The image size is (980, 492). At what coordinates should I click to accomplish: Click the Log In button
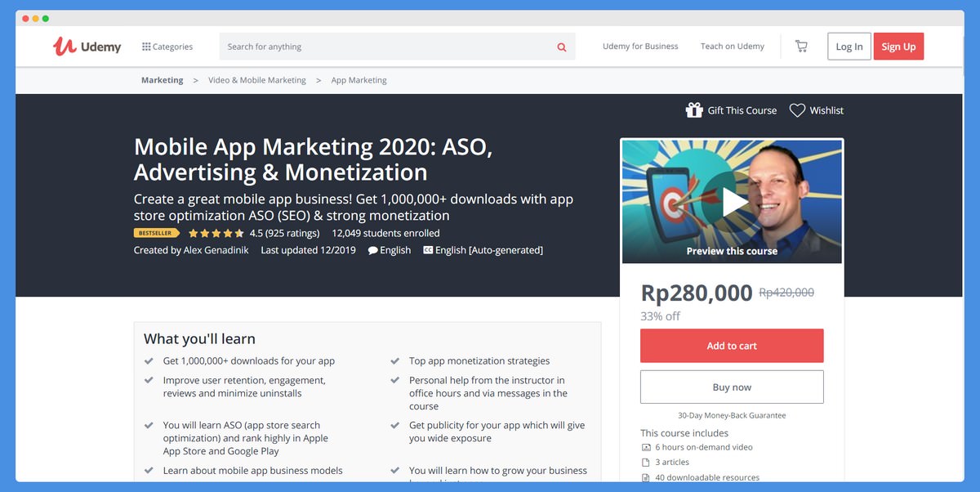(x=849, y=47)
